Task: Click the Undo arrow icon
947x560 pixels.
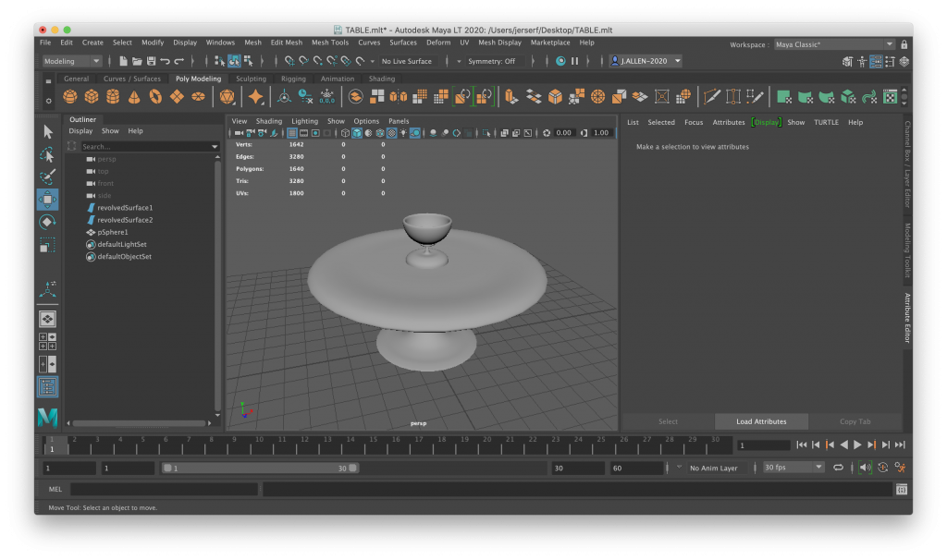Action: [165, 61]
